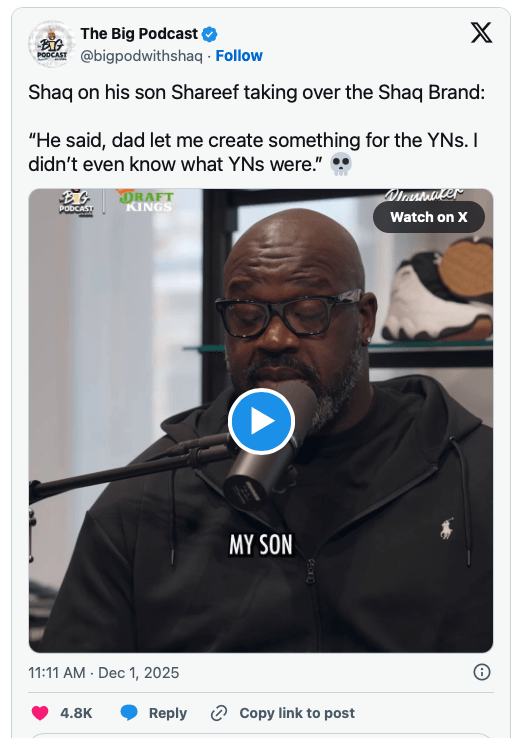This screenshot has width=524, height=738.
Task: Click the 4.8K likes count
Action: pyautogui.click(x=76, y=713)
